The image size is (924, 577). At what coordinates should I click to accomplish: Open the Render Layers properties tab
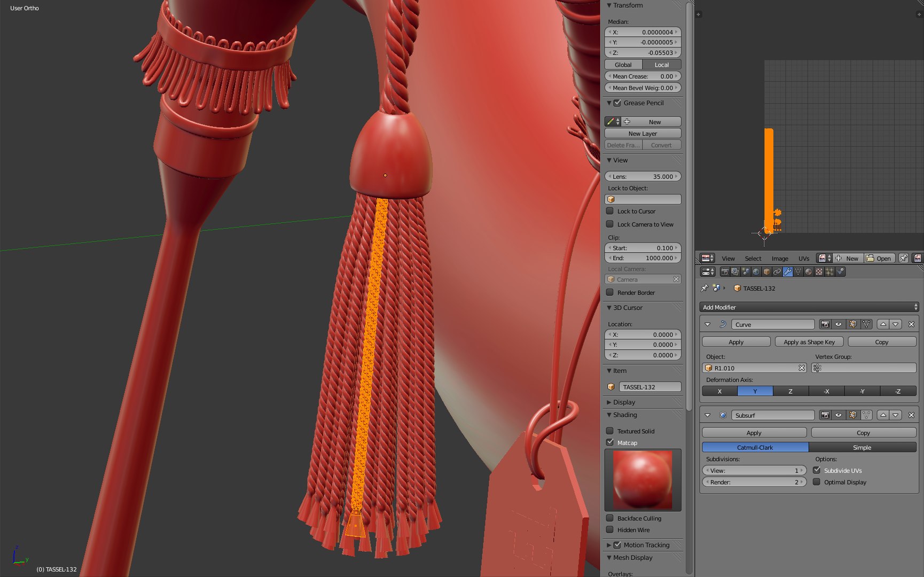(735, 271)
